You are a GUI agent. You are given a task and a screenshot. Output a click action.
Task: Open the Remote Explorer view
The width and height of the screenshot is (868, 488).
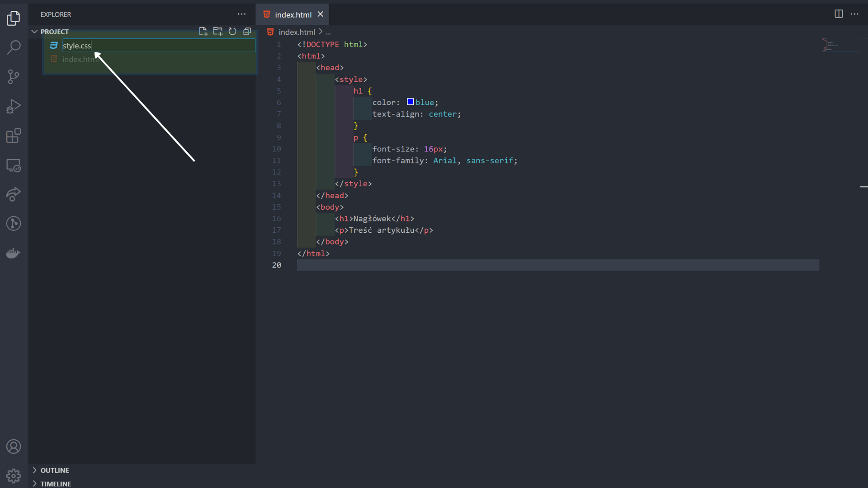coord(14,165)
